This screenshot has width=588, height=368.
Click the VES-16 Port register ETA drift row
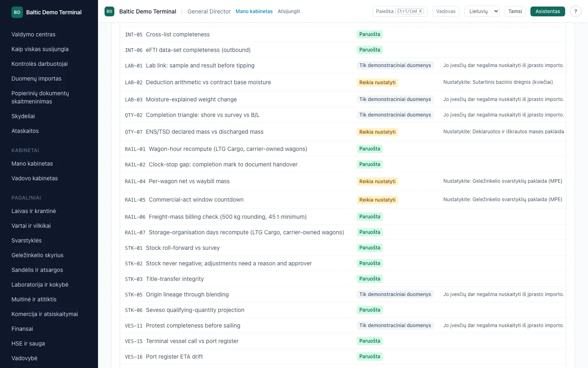(343, 357)
